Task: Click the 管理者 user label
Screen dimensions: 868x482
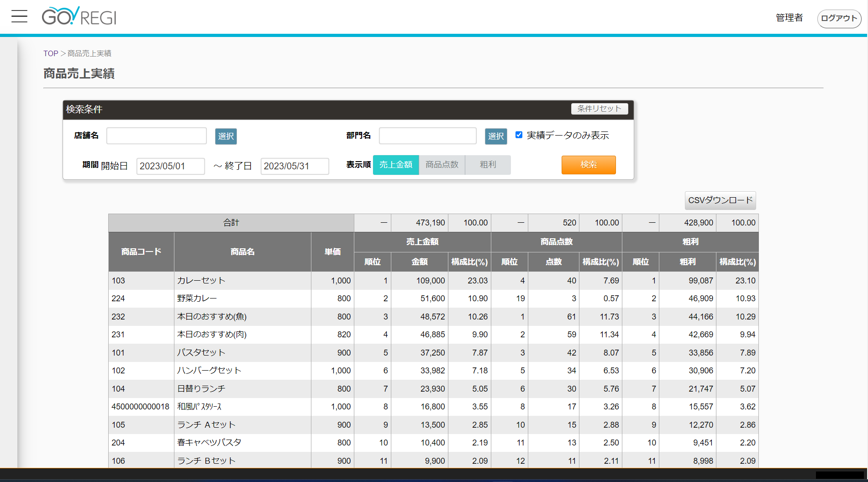Action: [789, 18]
